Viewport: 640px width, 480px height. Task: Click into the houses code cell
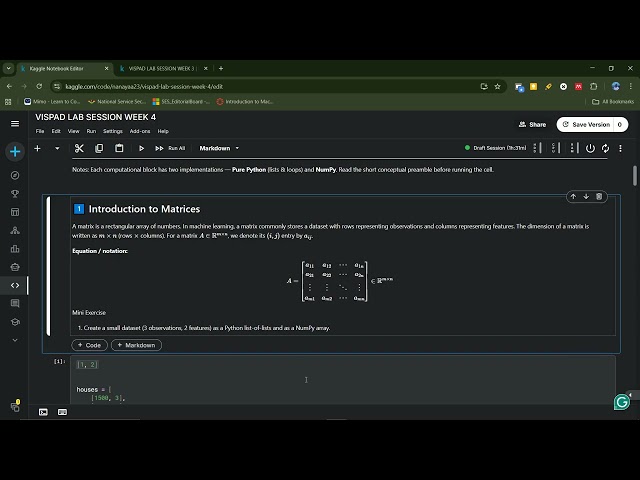(343, 381)
